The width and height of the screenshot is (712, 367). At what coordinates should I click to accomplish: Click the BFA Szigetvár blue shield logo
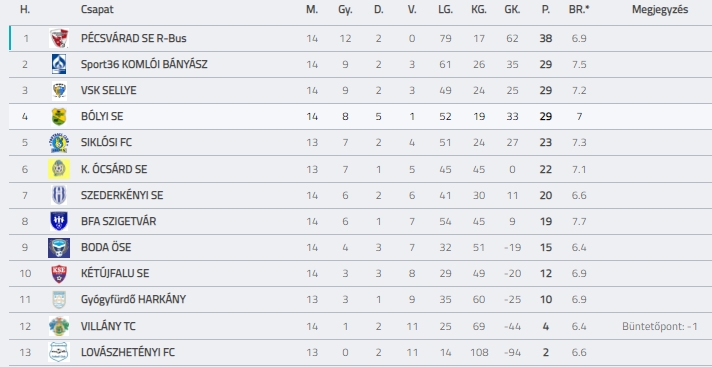coord(59,221)
